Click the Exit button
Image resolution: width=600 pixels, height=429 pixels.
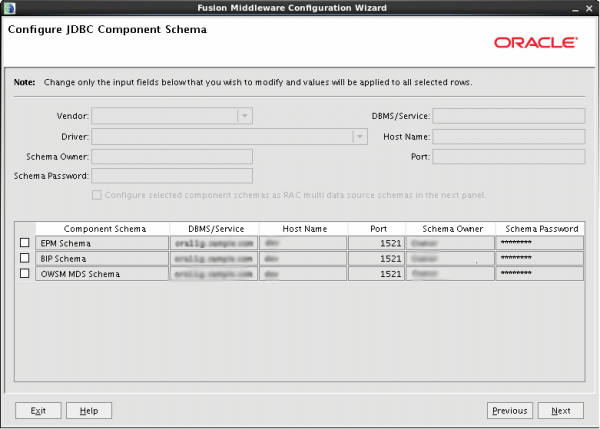coord(38,411)
